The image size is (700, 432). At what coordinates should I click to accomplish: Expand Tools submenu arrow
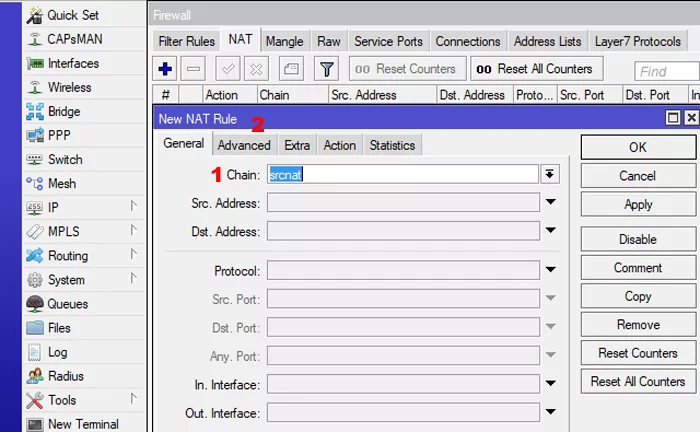133,398
